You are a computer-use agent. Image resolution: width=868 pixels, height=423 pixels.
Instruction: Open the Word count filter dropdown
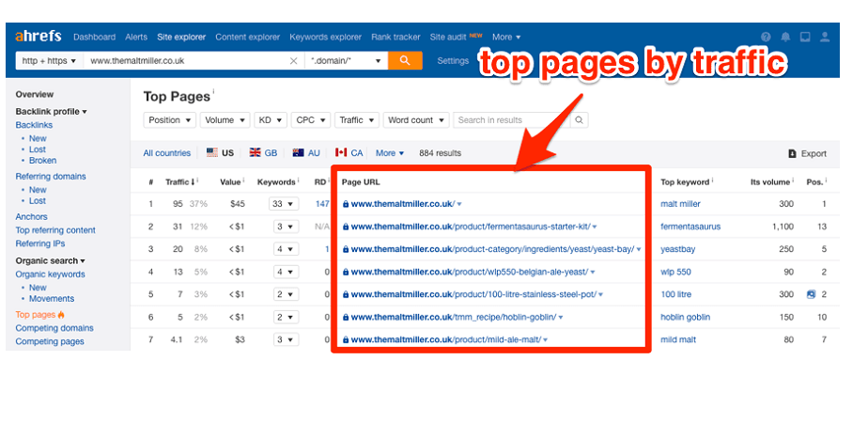point(416,120)
